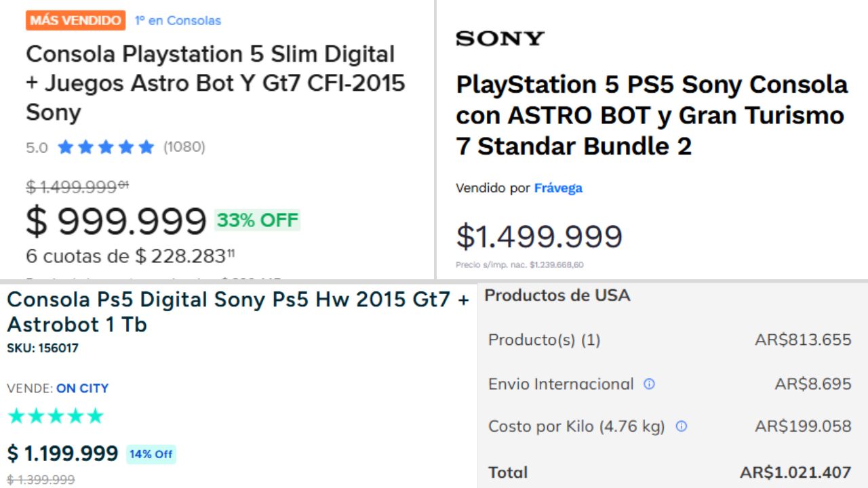Open the '1º en Consolas' ranking link
Screen dimensions: 868x488
(178, 20)
